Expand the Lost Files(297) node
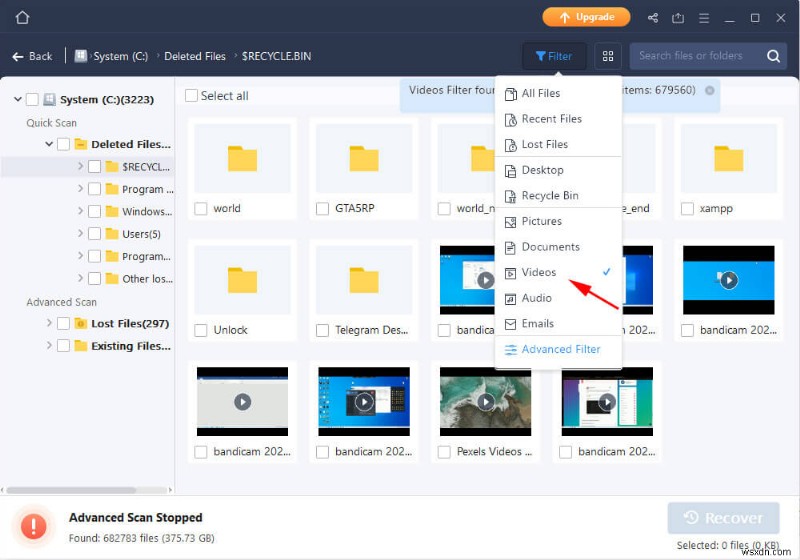The width and height of the screenshot is (800, 560). (49, 323)
